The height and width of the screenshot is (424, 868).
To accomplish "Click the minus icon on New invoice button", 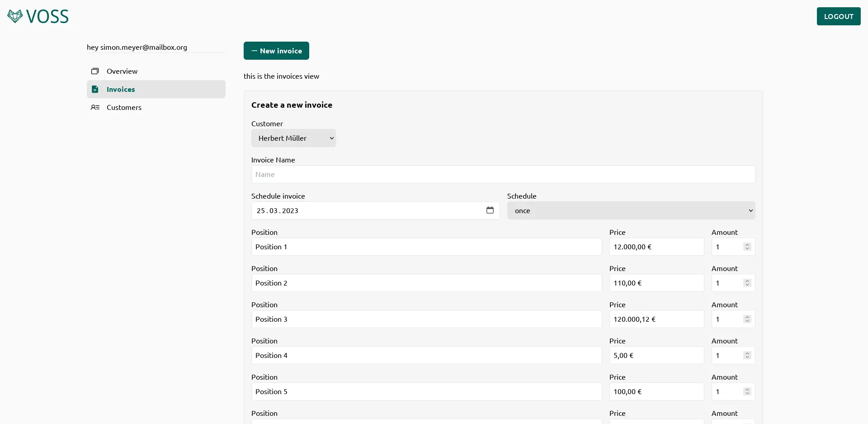I will pos(254,51).
